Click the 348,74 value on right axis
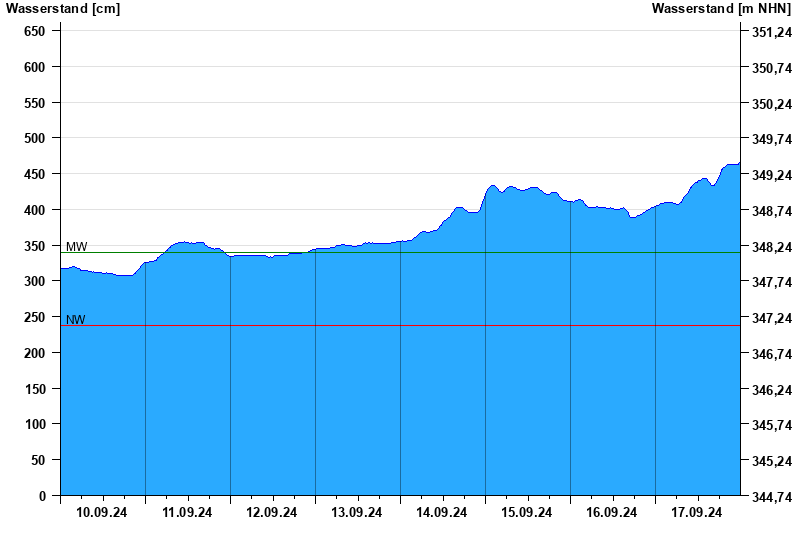The height and width of the screenshot is (550, 800). point(772,211)
